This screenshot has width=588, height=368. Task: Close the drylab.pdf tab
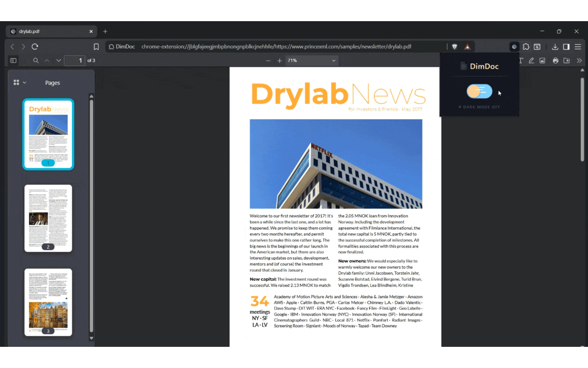click(x=91, y=31)
